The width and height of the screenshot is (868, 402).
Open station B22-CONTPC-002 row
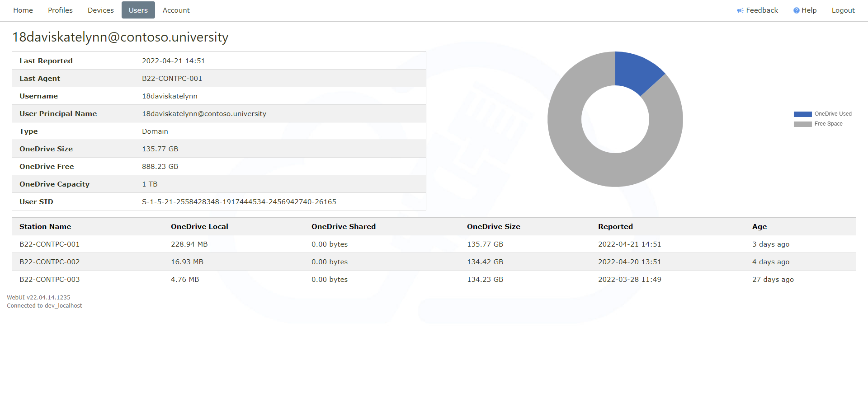(x=50, y=262)
